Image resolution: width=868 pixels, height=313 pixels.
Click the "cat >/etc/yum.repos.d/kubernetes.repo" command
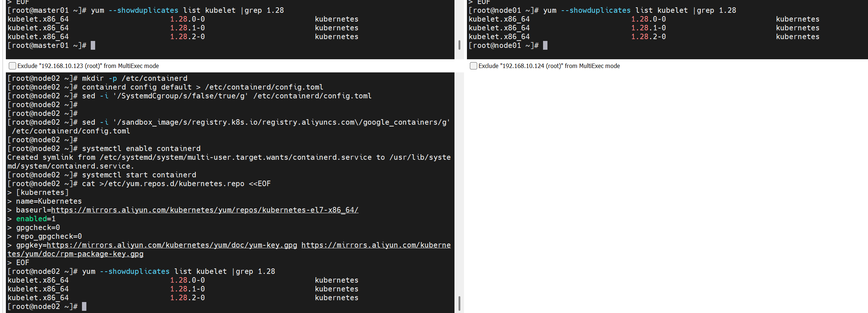(176, 184)
